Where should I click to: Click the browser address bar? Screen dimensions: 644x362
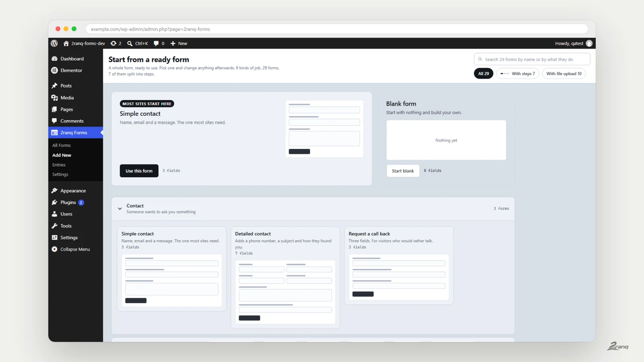coord(337,29)
